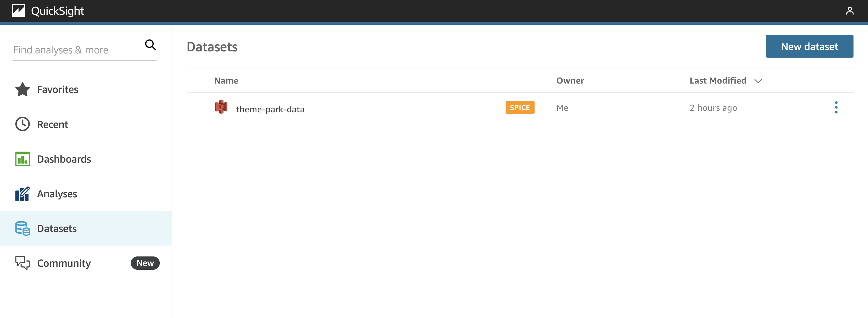Open Dashboards section label

64,159
